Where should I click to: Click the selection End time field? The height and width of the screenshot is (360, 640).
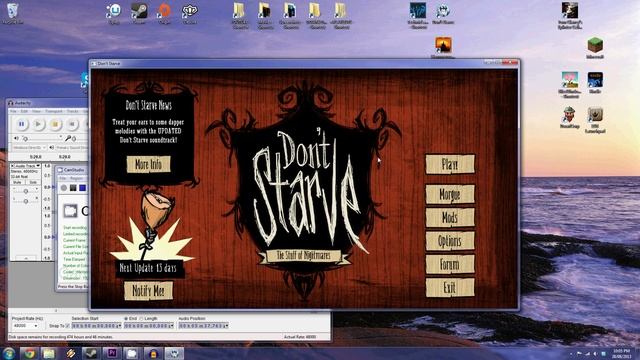pyautogui.click(x=149, y=326)
